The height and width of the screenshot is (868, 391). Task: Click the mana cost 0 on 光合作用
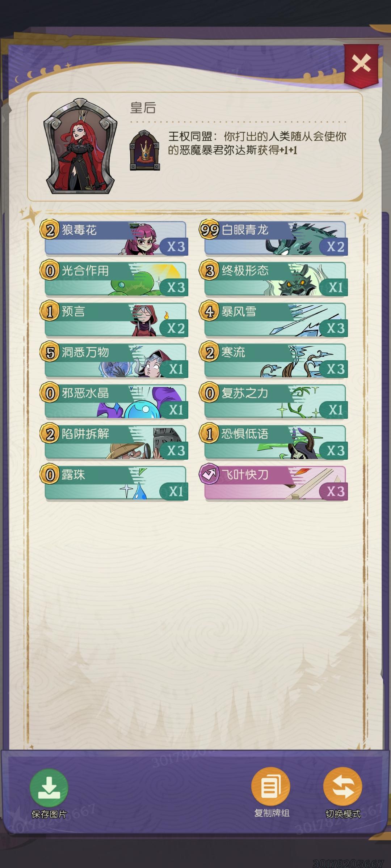tap(51, 270)
